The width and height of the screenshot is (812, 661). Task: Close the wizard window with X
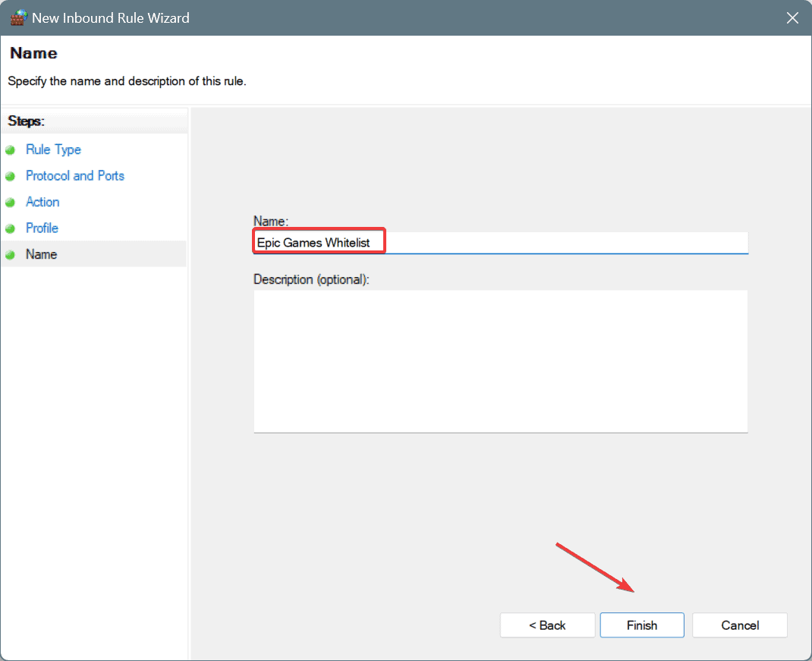[x=792, y=17]
